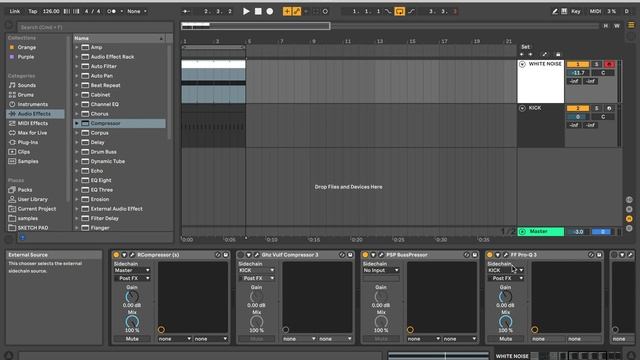The height and width of the screenshot is (360, 640).
Task: Adjust RCompressor sidechain Gain knob
Action: click(x=132, y=297)
